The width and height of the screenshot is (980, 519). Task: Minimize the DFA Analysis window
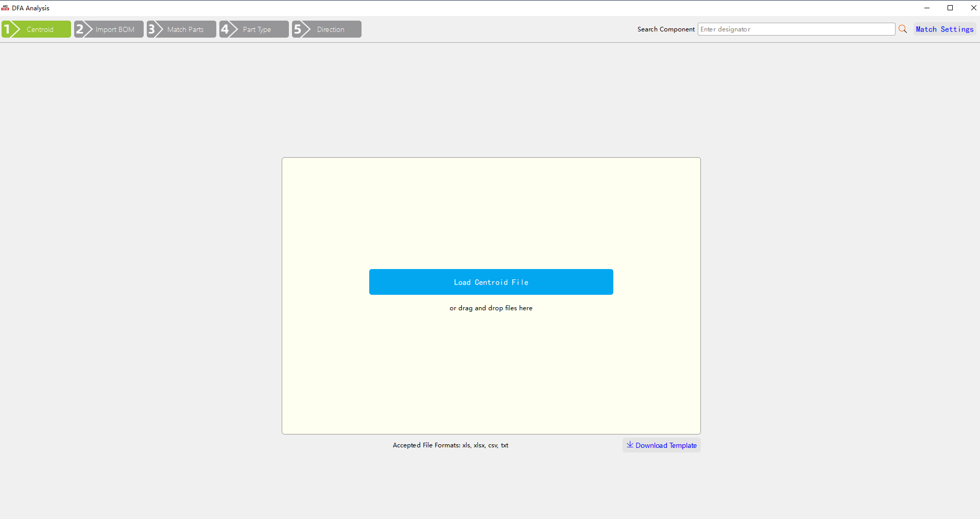click(x=927, y=8)
